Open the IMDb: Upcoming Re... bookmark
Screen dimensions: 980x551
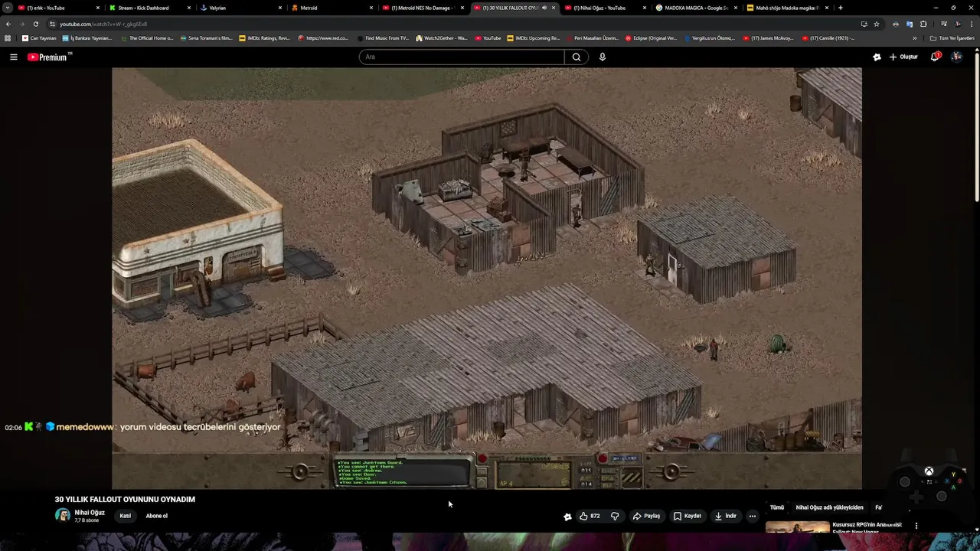pyautogui.click(x=534, y=37)
